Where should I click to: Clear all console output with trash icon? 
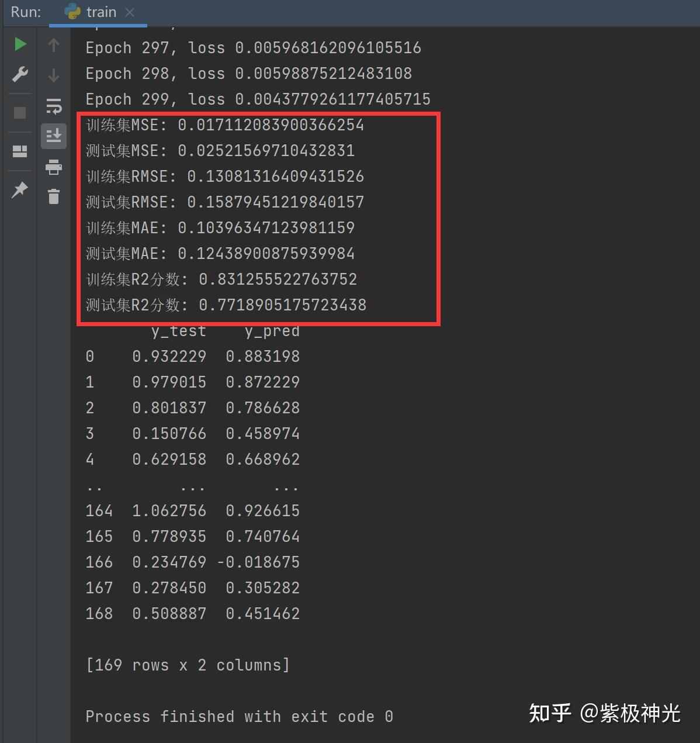tap(54, 197)
